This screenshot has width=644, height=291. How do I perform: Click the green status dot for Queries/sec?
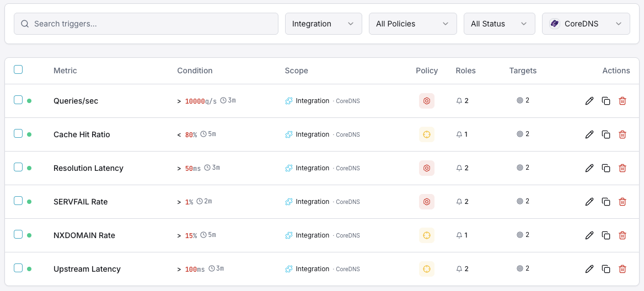tap(29, 101)
